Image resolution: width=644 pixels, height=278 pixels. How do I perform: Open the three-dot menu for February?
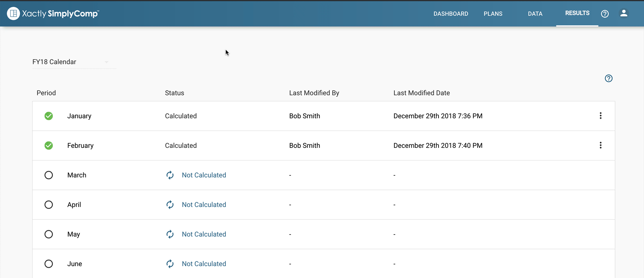600,146
